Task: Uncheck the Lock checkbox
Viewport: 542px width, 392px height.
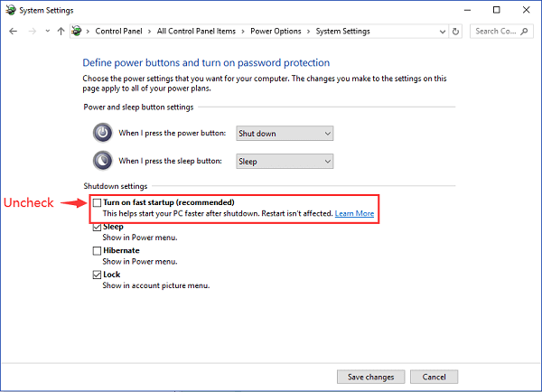Action: coord(98,275)
